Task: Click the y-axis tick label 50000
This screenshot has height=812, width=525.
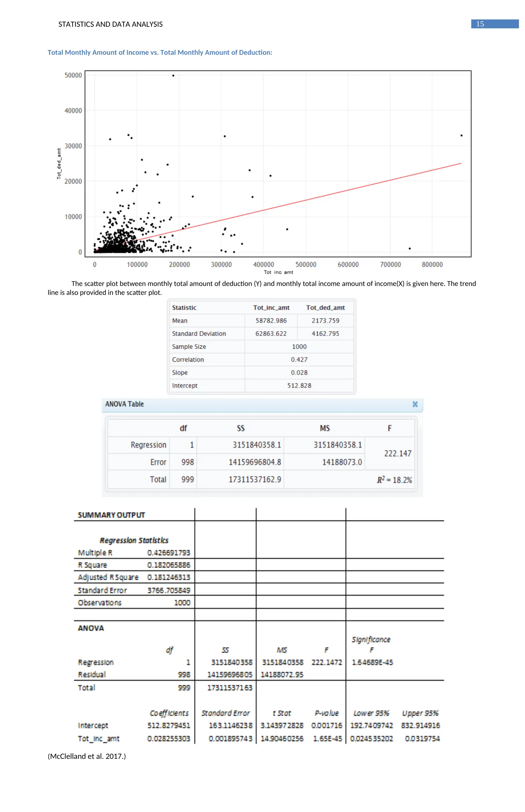Action: tap(73, 75)
